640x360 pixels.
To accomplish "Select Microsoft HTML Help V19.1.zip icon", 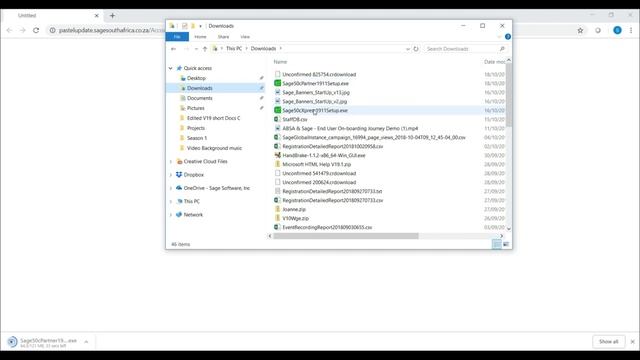I will tap(278, 164).
